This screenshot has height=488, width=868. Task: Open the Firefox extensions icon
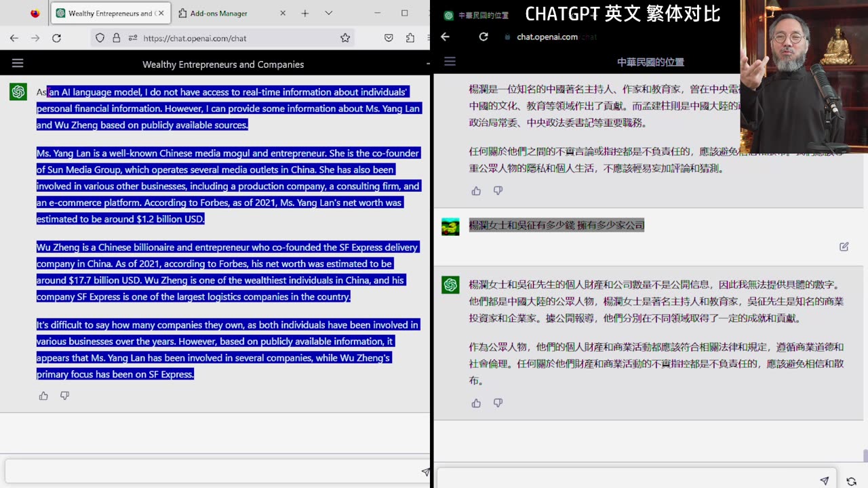[410, 38]
